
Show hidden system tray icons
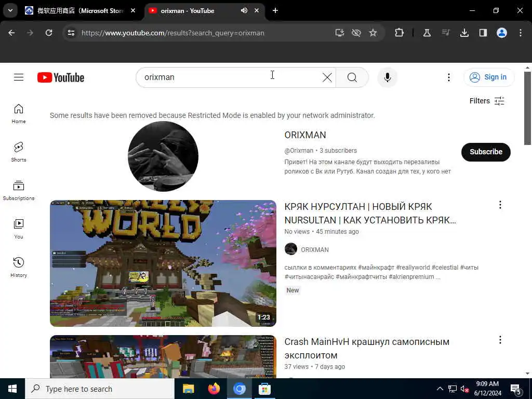(x=440, y=389)
